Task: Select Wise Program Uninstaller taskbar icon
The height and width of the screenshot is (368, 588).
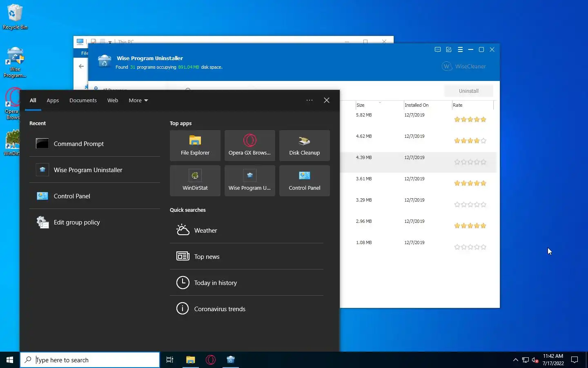Action: click(231, 360)
